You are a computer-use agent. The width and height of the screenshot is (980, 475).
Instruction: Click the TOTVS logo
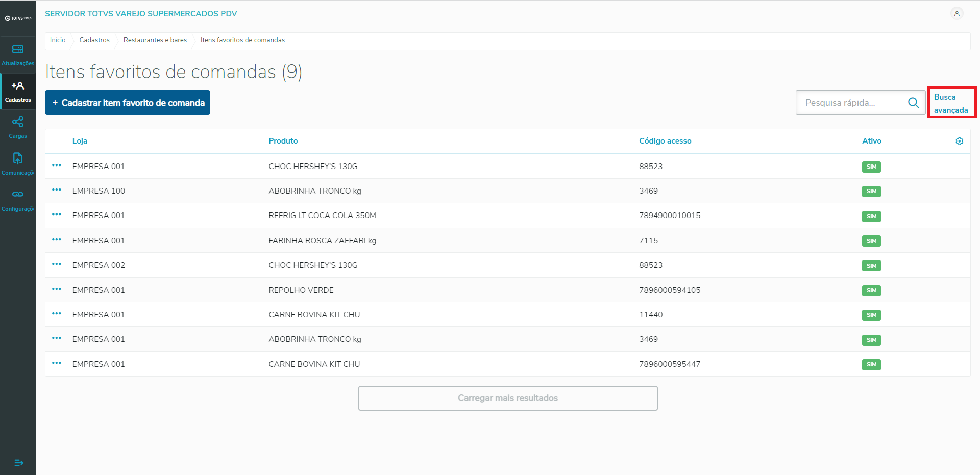click(18, 18)
